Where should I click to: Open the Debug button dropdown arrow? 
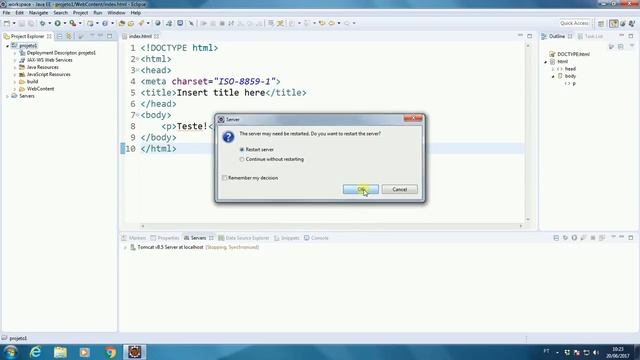(49, 24)
